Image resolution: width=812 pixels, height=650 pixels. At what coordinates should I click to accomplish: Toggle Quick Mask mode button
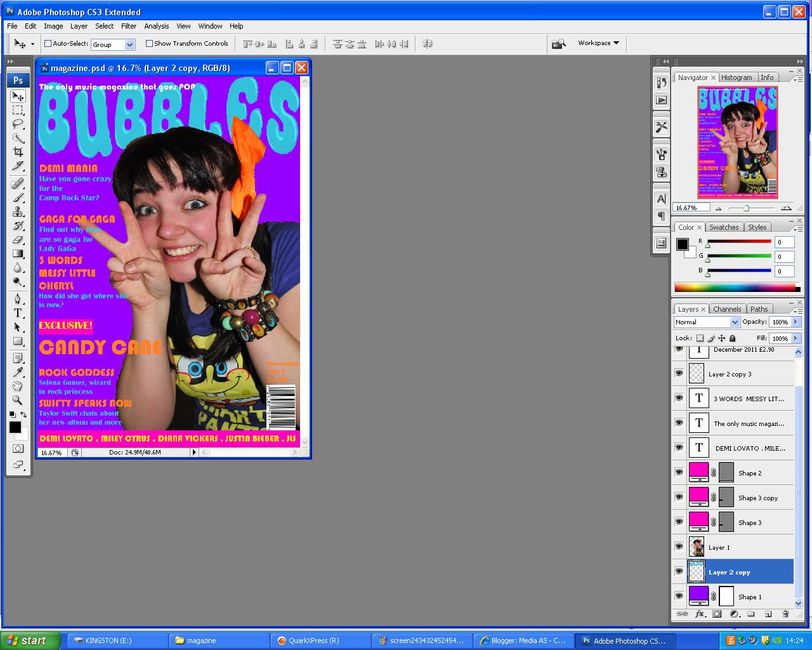pos(18,449)
